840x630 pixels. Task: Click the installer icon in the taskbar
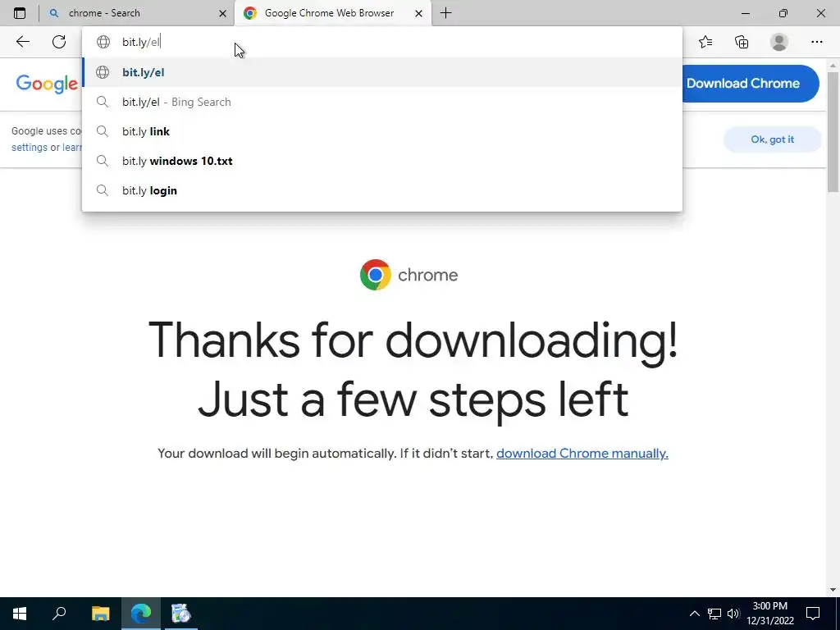pos(181,614)
